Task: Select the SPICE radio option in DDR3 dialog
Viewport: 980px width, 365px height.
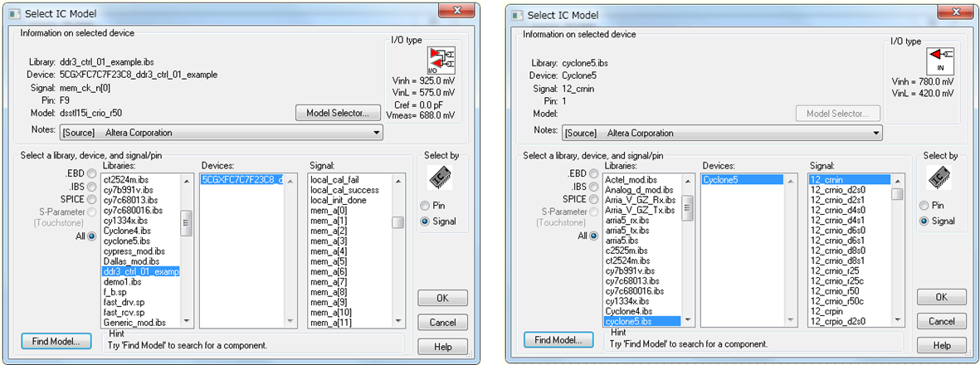Action: tap(91, 199)
